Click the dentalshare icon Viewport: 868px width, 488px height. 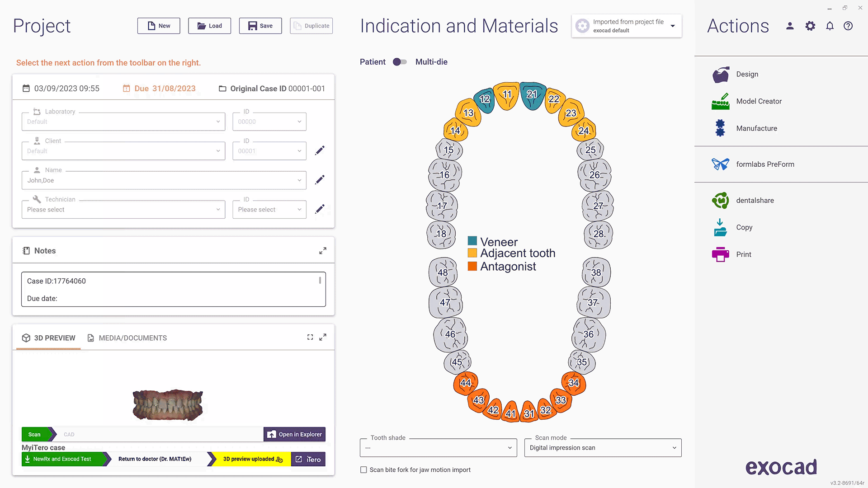pyautogui.click(x=720, y=200)
